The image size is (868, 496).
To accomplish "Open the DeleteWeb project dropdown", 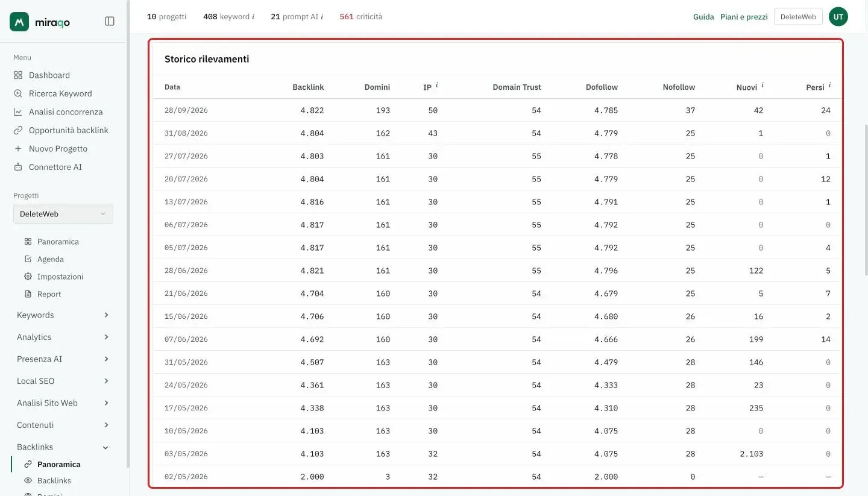I will 63,214.
